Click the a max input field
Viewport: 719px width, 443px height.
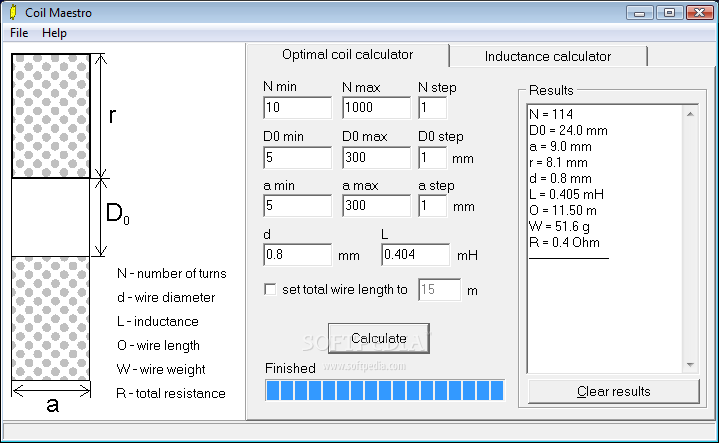pos(376,205)
